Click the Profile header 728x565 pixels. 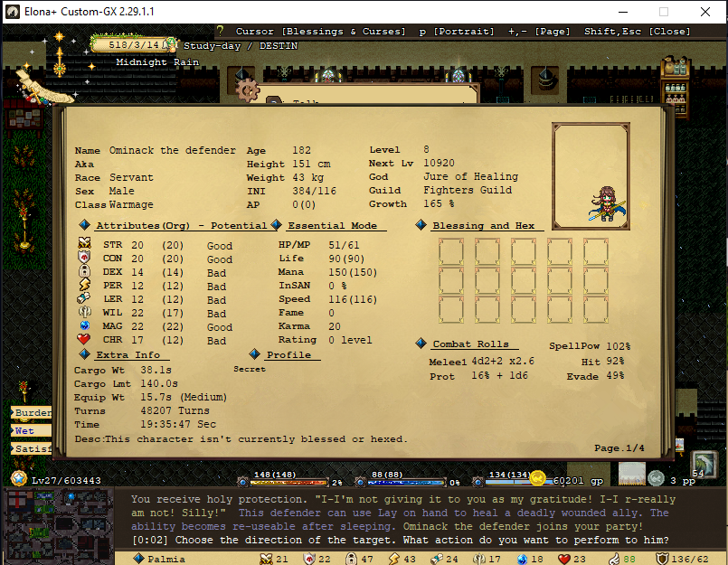pos(288,354)
